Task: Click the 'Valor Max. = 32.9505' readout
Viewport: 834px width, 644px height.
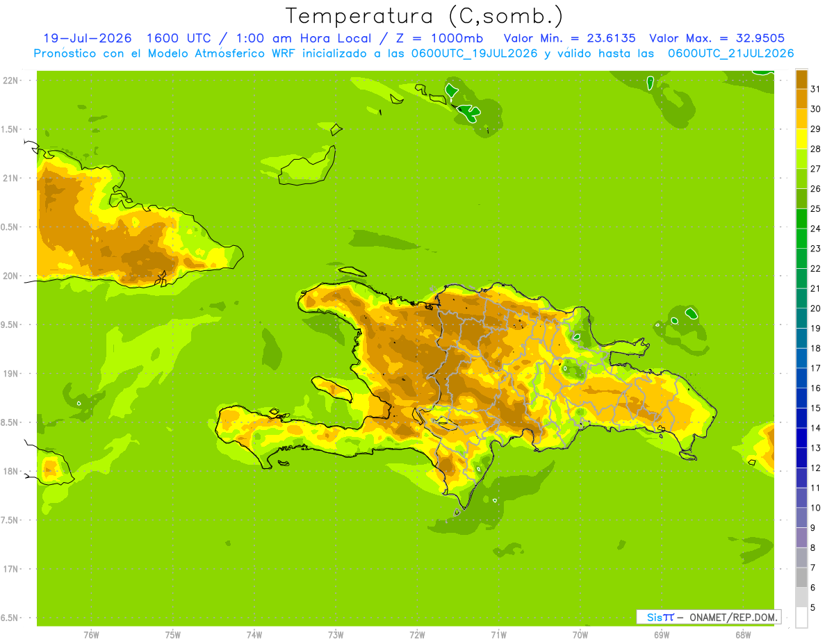Action: pos(717,38)
